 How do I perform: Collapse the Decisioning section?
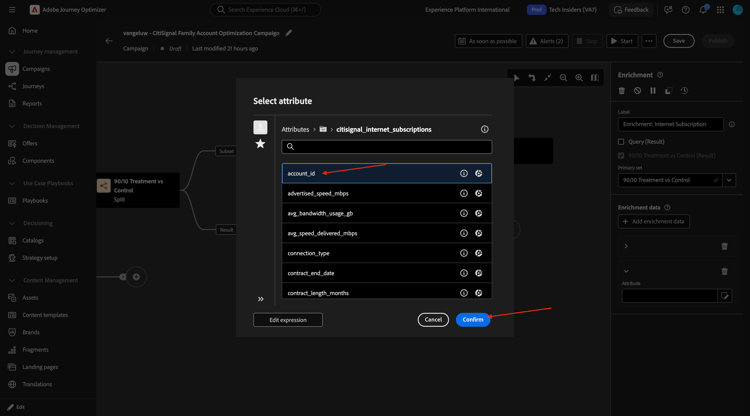click(12, 223)
